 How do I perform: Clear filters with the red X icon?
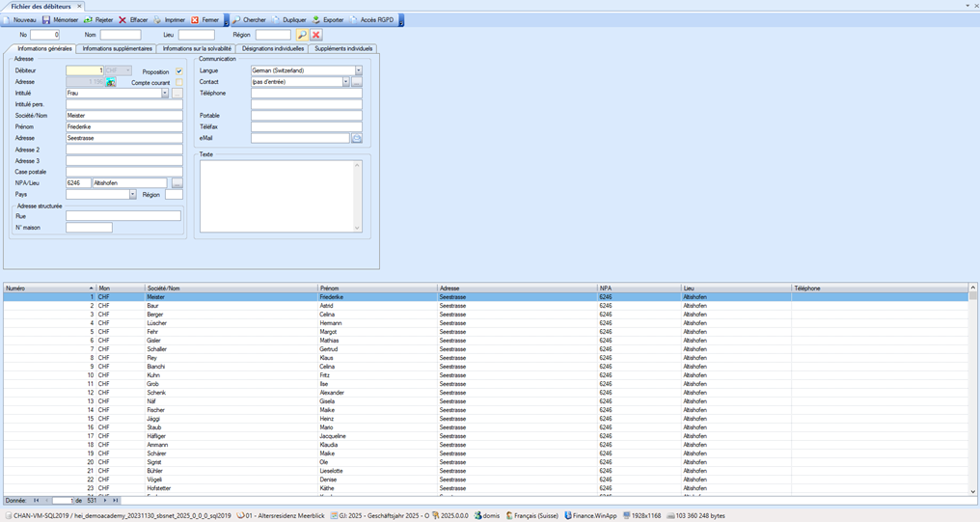click(x=315, y=35)
